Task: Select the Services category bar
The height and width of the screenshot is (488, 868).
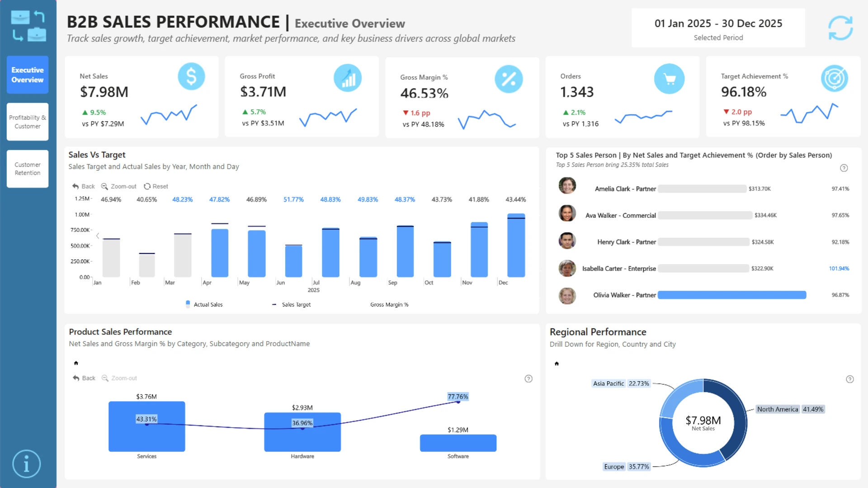Action: pos(147,427)
